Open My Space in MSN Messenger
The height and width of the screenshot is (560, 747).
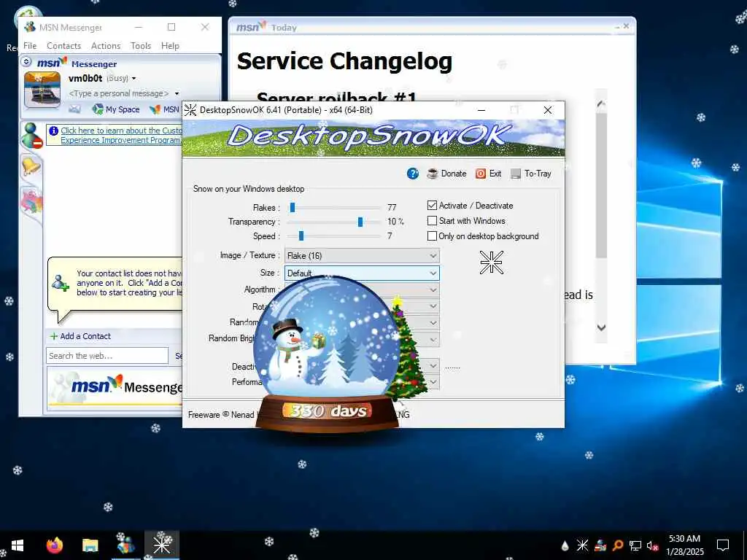(x=116, y=109)
